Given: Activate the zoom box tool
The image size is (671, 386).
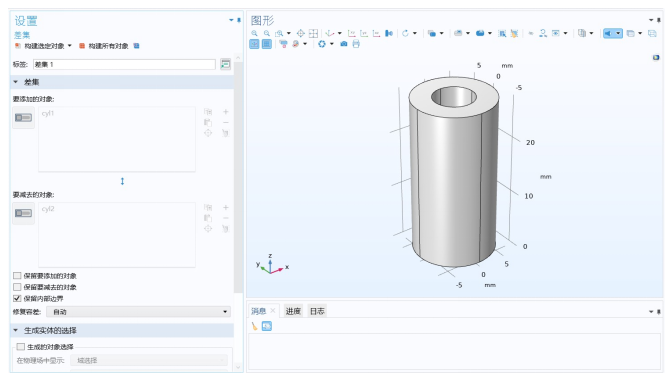Looking at the screenshot, I should 279,33.
